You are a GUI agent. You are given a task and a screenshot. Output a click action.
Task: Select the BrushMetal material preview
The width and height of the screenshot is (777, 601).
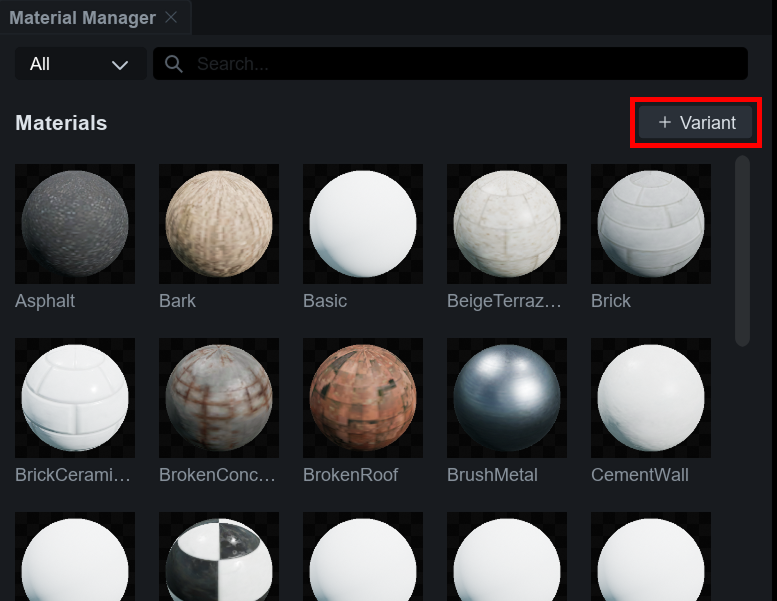507,397
